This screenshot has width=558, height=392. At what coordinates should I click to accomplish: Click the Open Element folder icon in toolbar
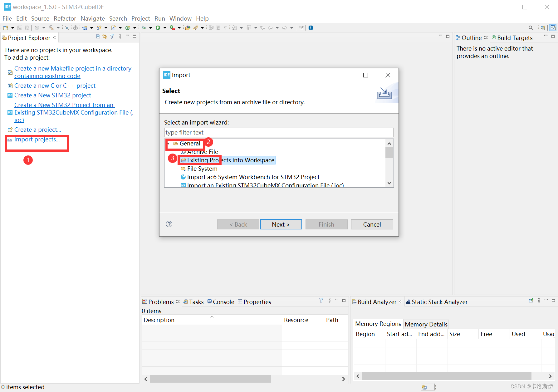(x=188, y=28)
